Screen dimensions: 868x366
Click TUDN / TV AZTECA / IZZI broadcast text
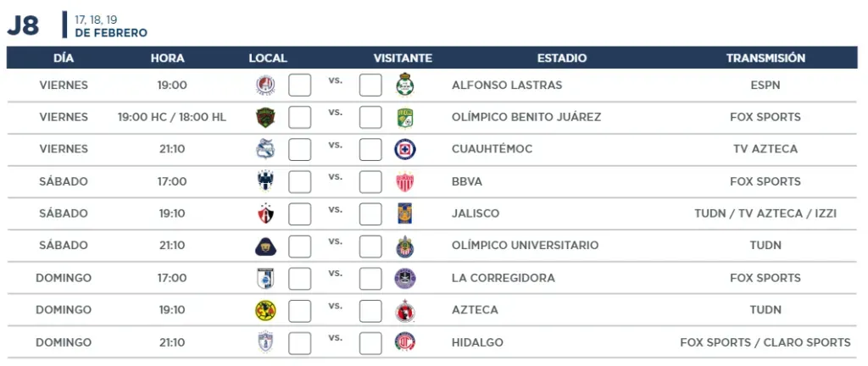coord(765,213)
